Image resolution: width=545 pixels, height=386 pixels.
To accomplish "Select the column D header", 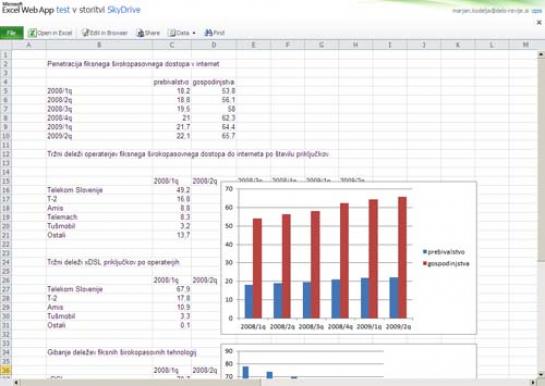I will coord(213,45).
